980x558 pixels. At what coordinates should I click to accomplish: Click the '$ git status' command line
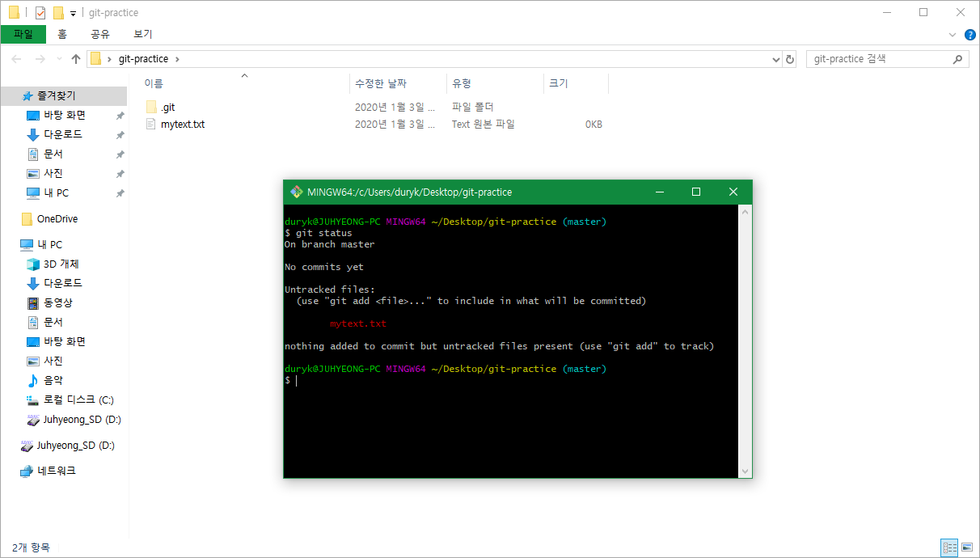pos(319,233)
